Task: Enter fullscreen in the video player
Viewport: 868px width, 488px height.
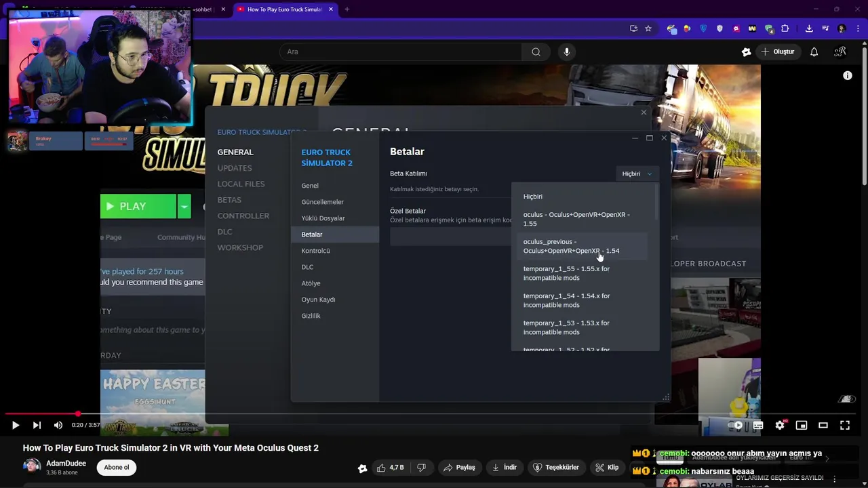Action: click(x=845, y=425)
